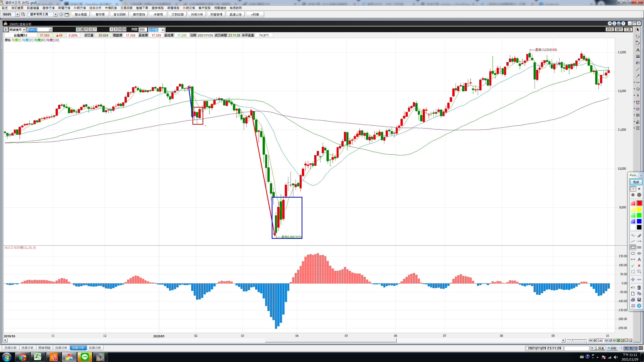This screenshot has height=362, width=644.
Task: Click the 完成 button in palette
Action: (x=636, y=182)
